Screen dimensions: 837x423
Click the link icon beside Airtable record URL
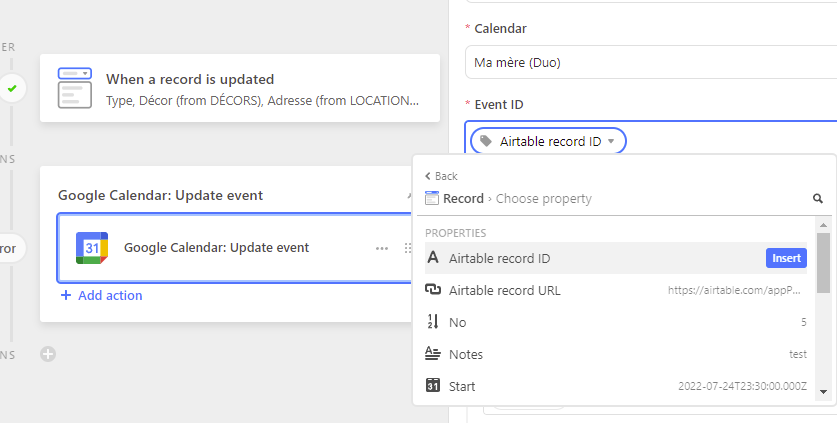[433, 290]
